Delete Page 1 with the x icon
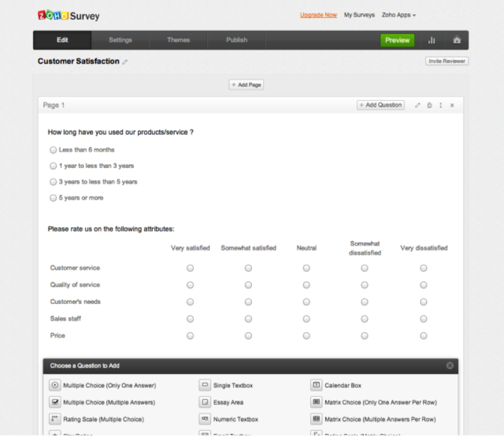Image resolution: width=504 pixels, height=436 pixels. (452, 105)
